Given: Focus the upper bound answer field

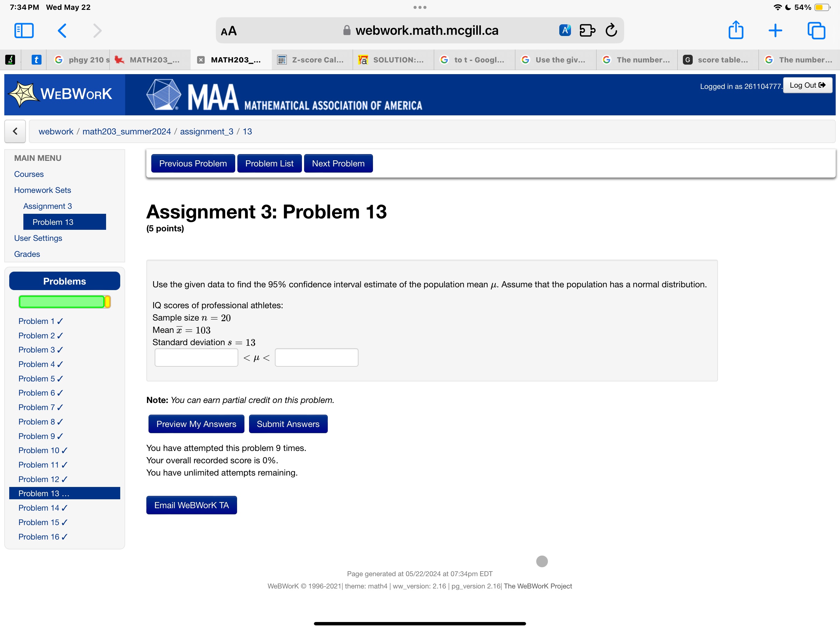Looking at the screenshot, I should [x=316, y=357].
